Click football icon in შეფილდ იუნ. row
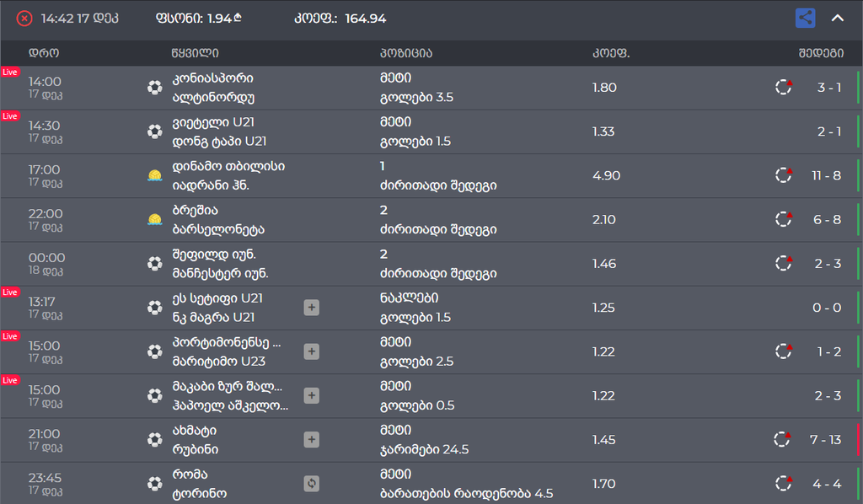The image size is (863, 504). pos(155,264)
